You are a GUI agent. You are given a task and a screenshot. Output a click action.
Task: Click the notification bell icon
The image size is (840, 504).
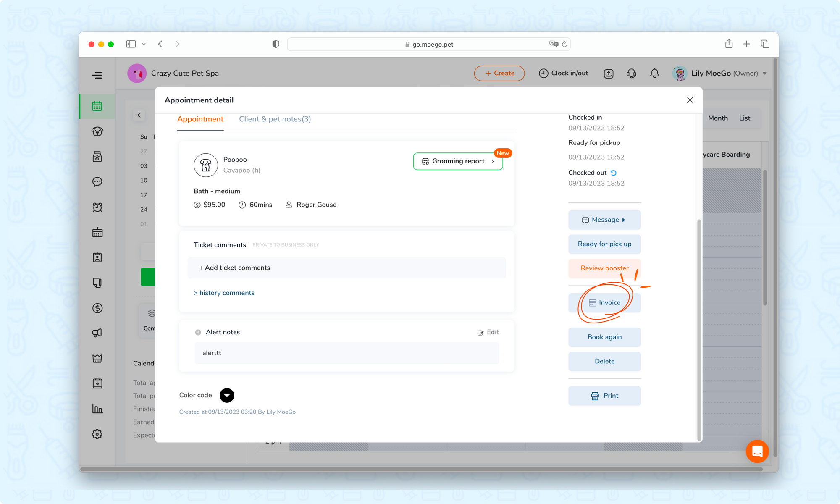pos(654,73)
